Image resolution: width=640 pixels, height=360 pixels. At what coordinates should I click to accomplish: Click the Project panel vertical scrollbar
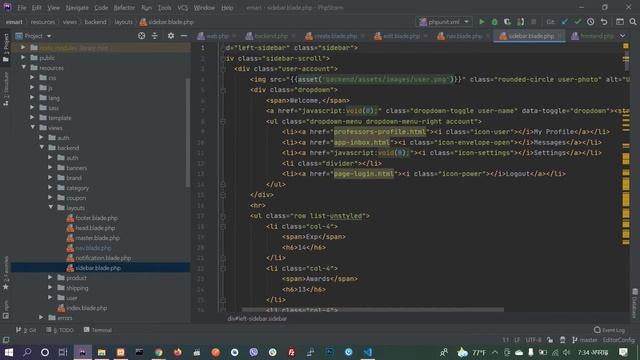pyautogui.click(x=188, y=133)
